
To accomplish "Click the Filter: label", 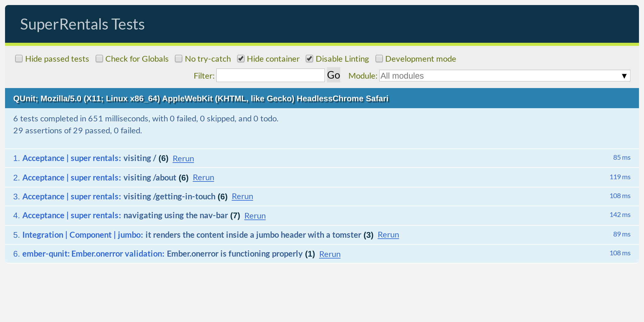I will pyautogui.click(x=204, y=76).
